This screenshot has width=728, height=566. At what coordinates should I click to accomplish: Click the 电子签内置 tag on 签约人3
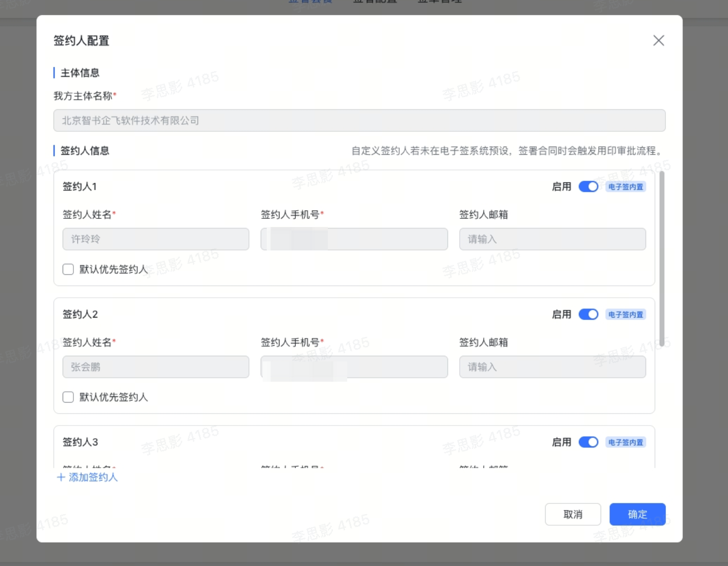pos(626,442)
